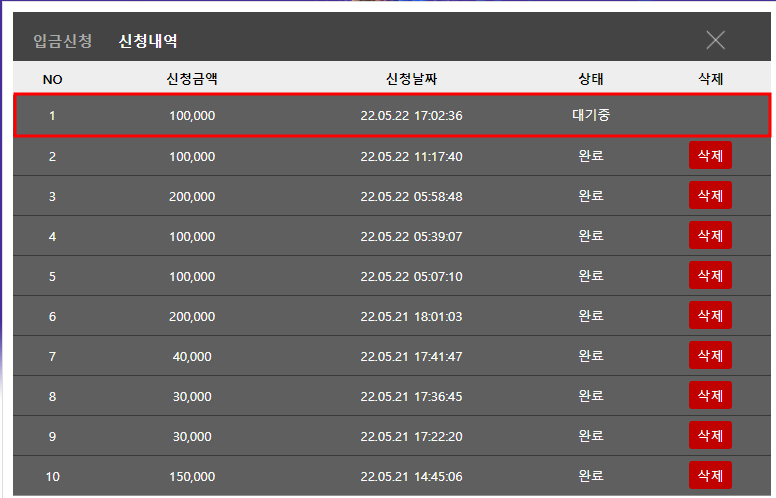The width and height of the screenshot is (776, 498).
Task: Click the 100,000 amount in row 4
Action: tap(192, 237)
